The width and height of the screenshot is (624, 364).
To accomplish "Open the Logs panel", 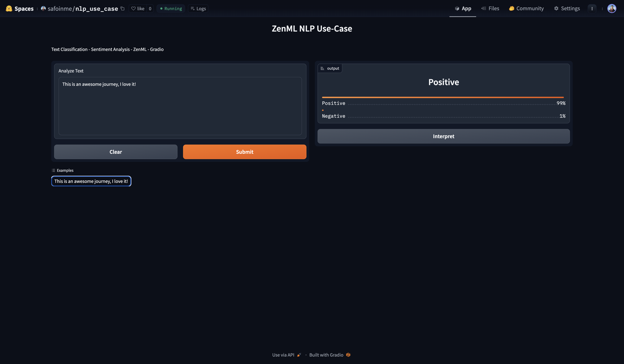I will tap(198, 8).
